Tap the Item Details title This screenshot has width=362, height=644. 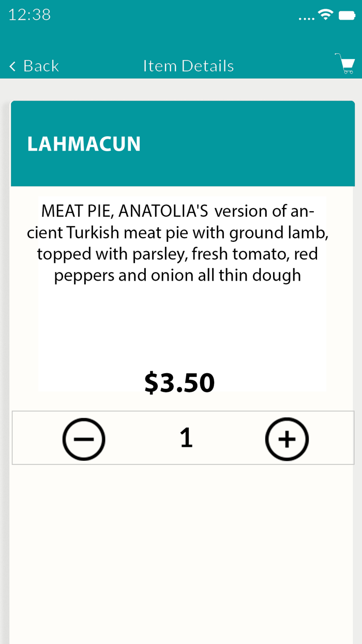(188, 66)
